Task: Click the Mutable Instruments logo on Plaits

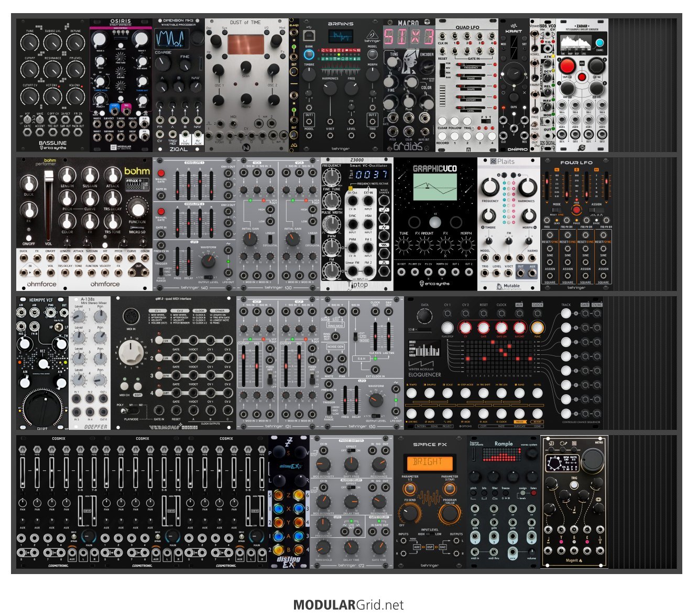Action: coord(508,286)
